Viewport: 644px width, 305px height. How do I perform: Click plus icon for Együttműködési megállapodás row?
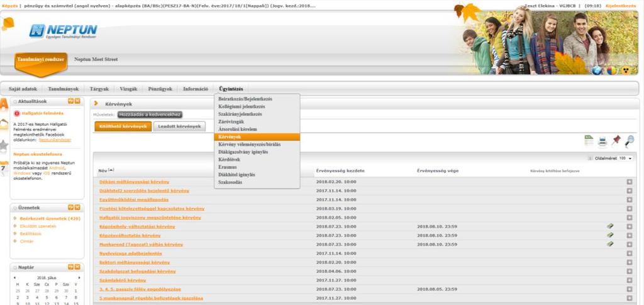[630, 200]
